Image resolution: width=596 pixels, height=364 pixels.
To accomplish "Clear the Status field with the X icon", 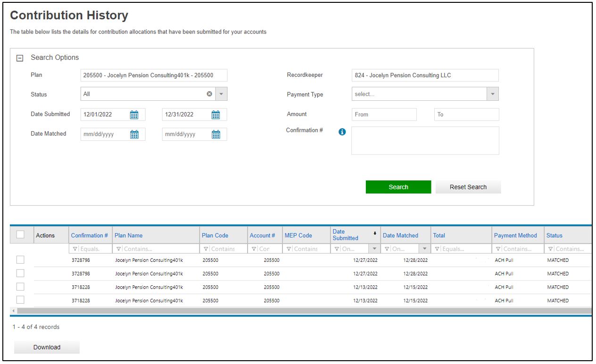I will tap(209, 94).
